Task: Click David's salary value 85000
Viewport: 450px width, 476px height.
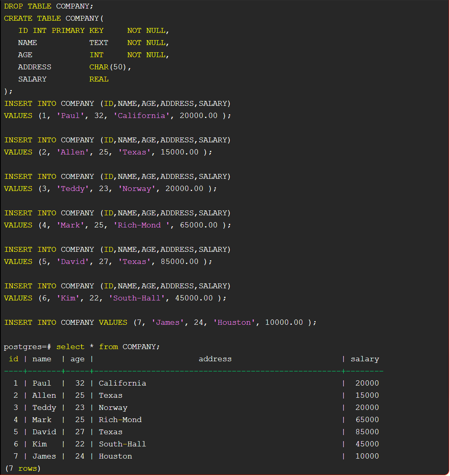Action: point(367,432)
